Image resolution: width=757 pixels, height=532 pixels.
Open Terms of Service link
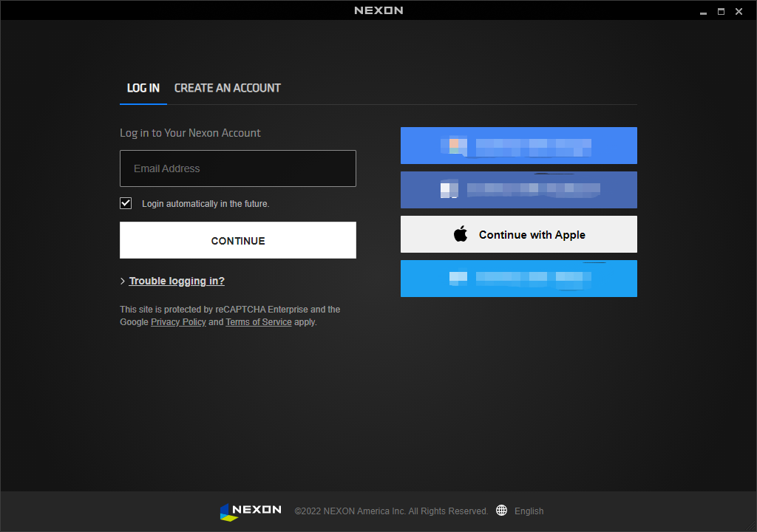point(259,322)
